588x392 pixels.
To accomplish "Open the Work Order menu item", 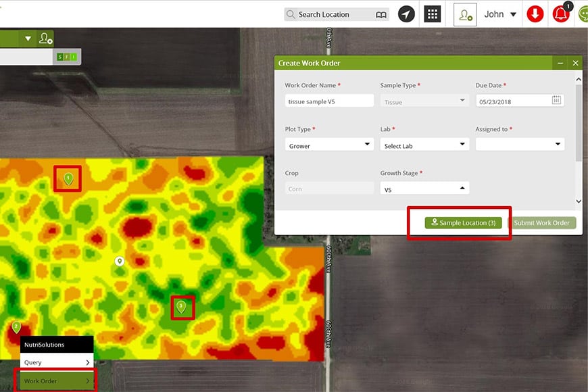I will coord(57,381).
